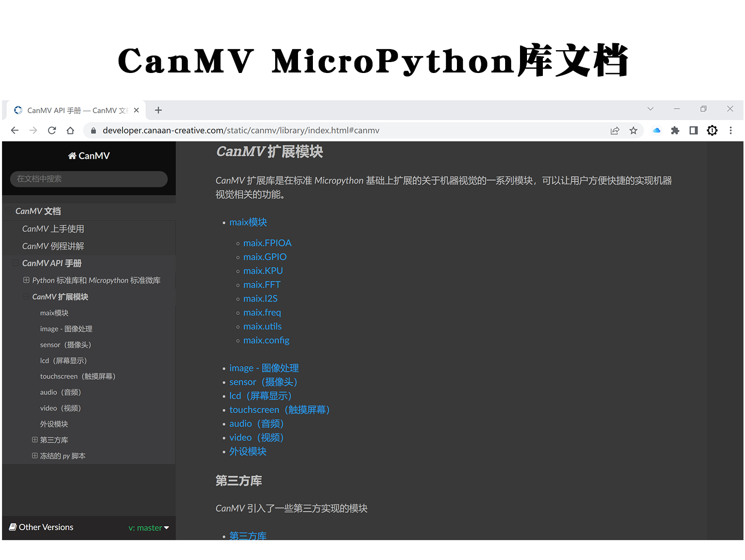
Task: Click the Home icon in the browser toolbar
Action: [x=70, y=130]
